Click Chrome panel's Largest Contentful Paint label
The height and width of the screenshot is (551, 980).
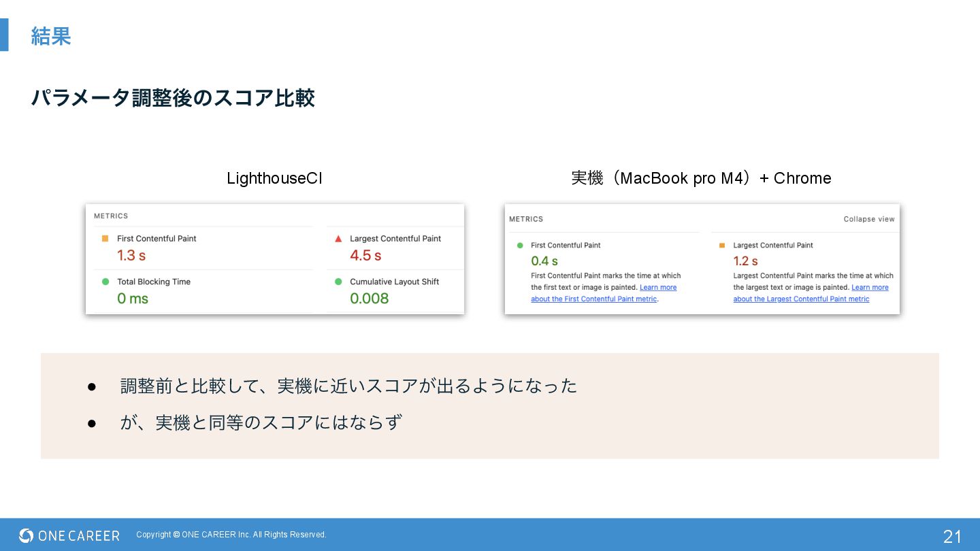[x=773, y=245]
